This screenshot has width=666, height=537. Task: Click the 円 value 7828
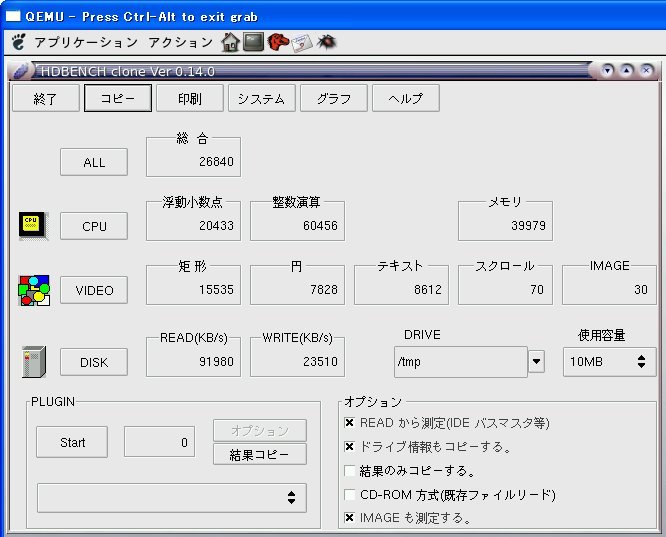point(324,290)
